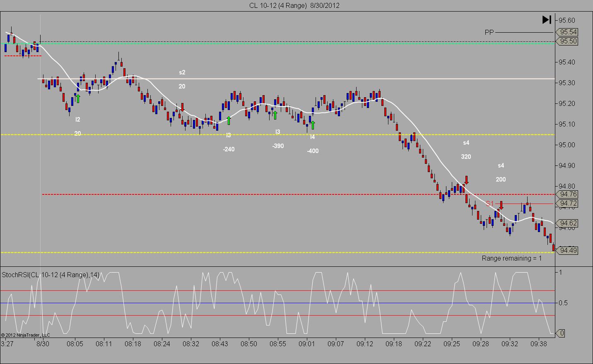Click the 09:07 time axis label
The image size is (593, 364).
tap(336, 344)
